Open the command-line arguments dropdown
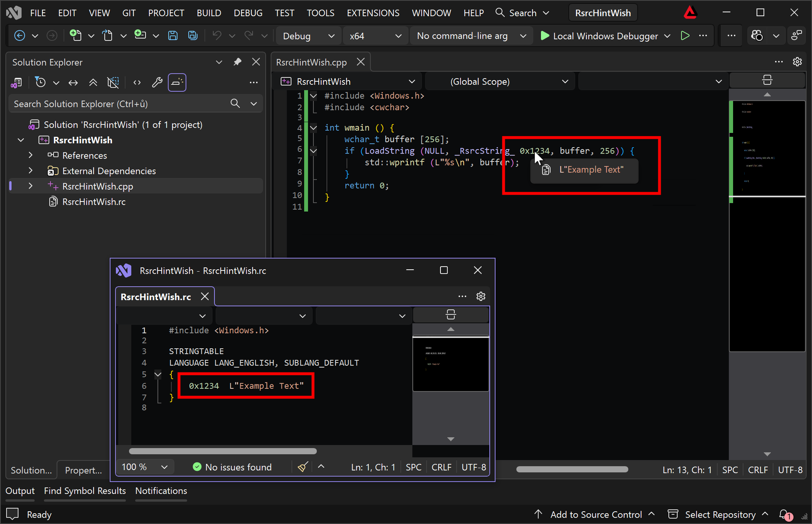 471,36
